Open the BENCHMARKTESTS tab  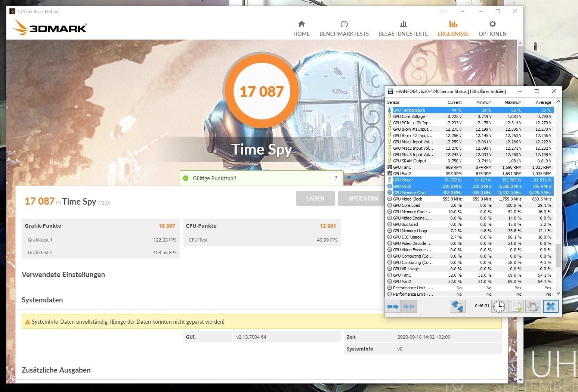tap(344, 29)
